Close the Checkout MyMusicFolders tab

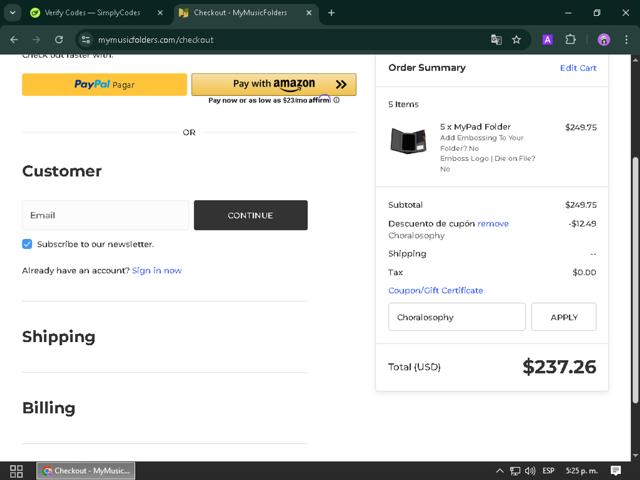pyautogui.click(x=309, y=13)
